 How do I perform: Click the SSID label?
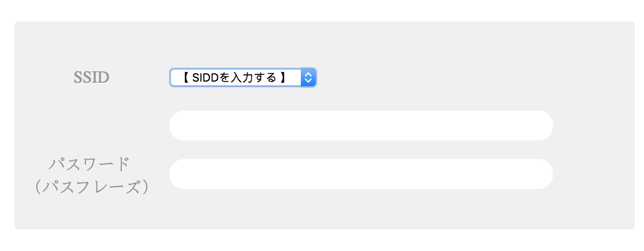[91, 77]
